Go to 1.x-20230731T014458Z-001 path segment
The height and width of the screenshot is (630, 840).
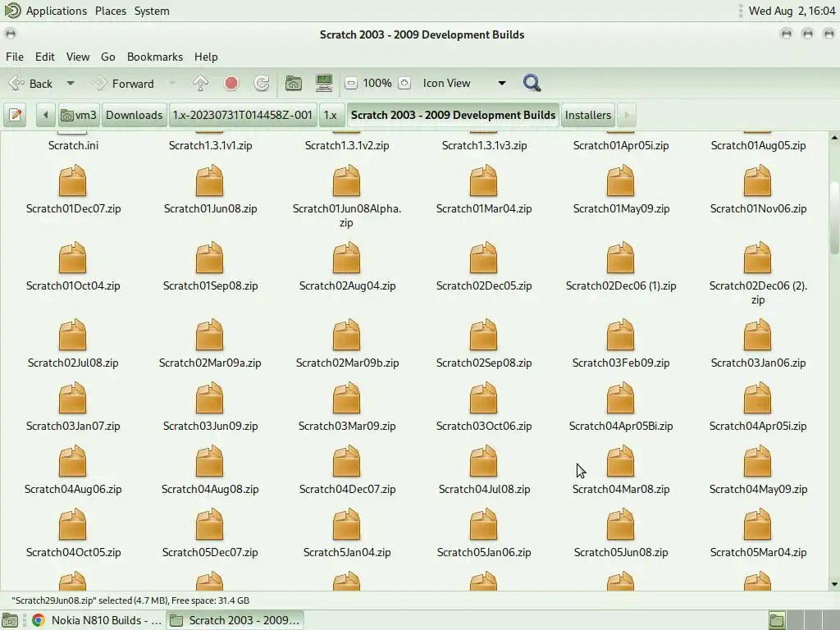242,115
